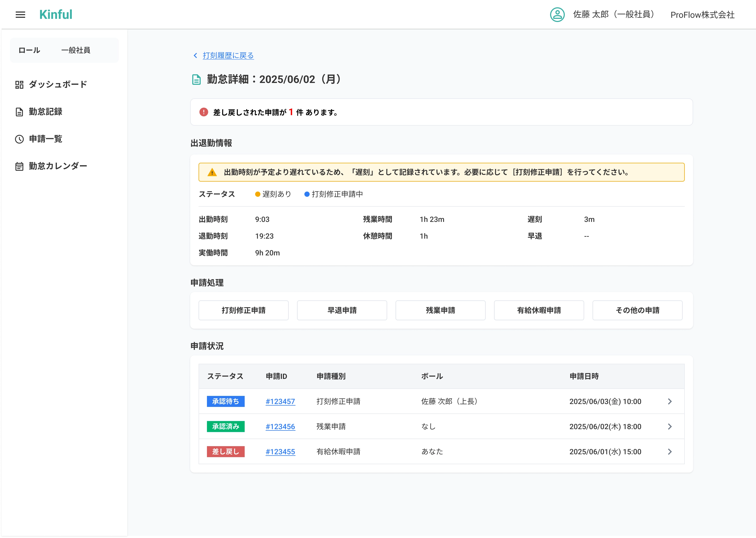Open the hamburger menu icon
Image resolution: width=756 pixels, height=538 pixels.
(x=20, y=15)
